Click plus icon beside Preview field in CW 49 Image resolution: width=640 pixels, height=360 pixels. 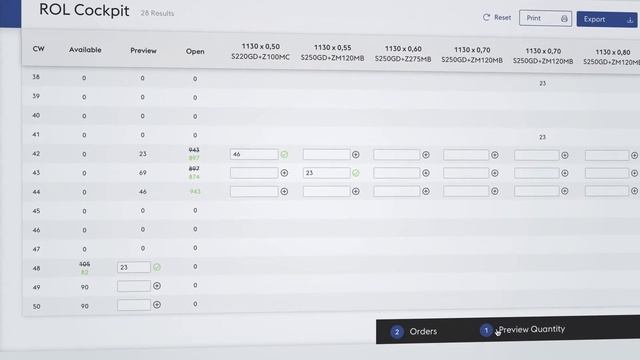(x=157, y=286)
